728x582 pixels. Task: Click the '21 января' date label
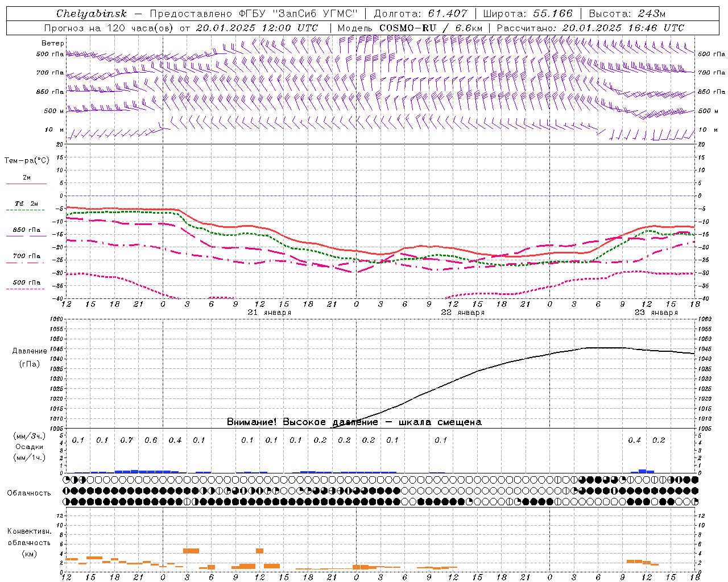click(x=270, y=313)
